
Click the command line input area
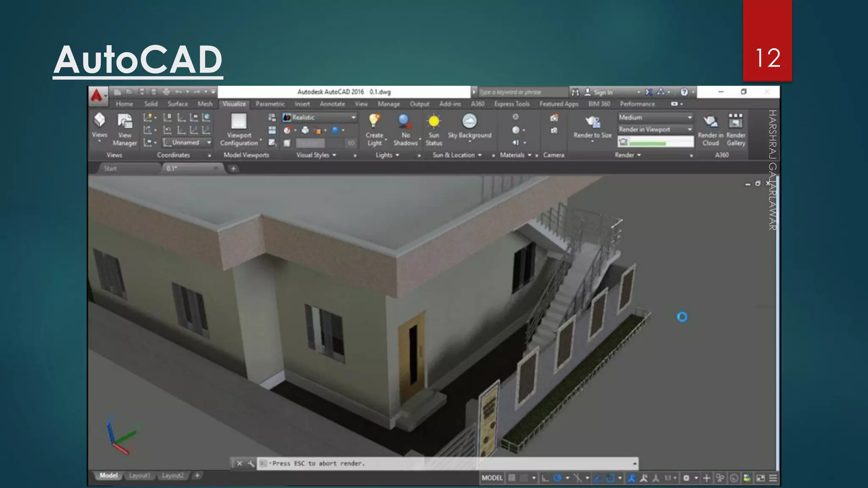(448, 463)
